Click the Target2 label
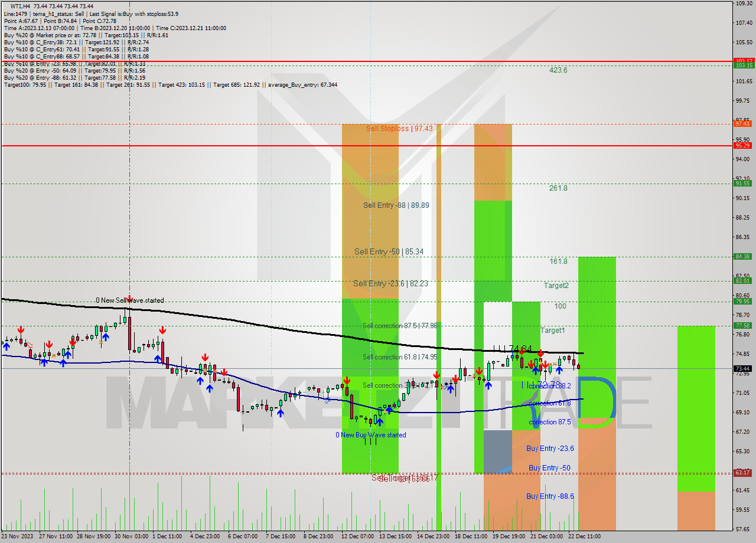The image size is (756, 543). tap(556, 286)
